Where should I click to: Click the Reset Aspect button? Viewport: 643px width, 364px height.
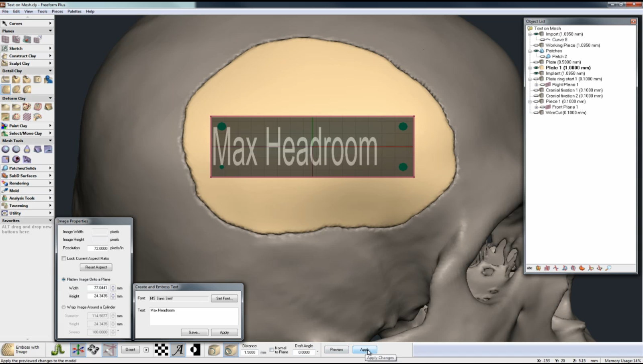pyautogui.click(x=96, y=267)
